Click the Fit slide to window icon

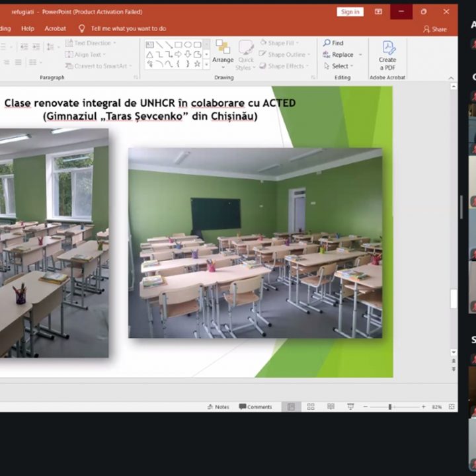coord(451,407)
